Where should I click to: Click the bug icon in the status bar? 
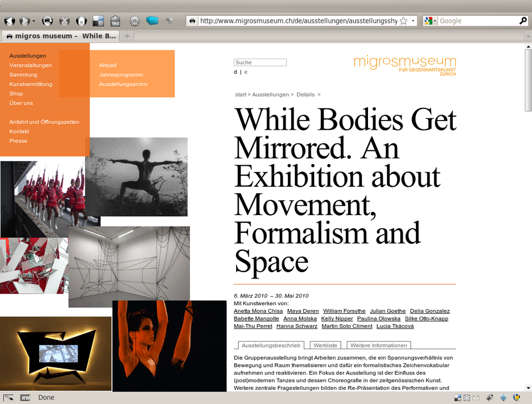490,397
